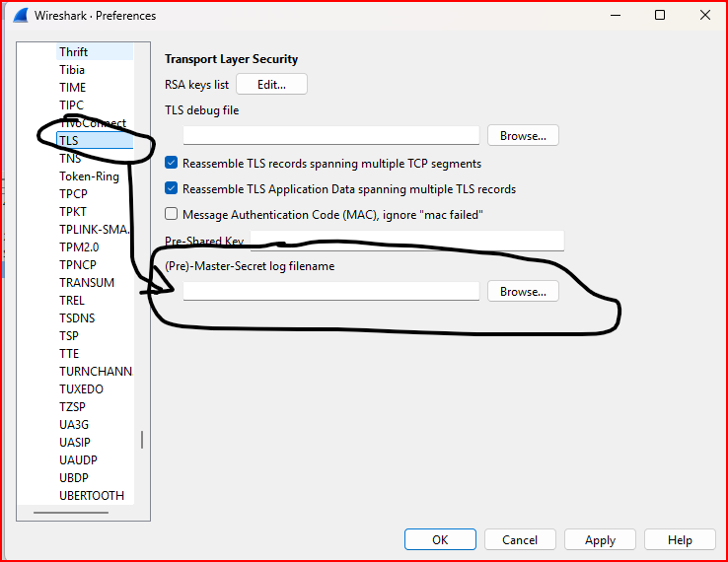Viewport: 728px width, 562px height.
Task: Select UASIP protocol entry
Action: pyautogui.click(x=75, y=443)
